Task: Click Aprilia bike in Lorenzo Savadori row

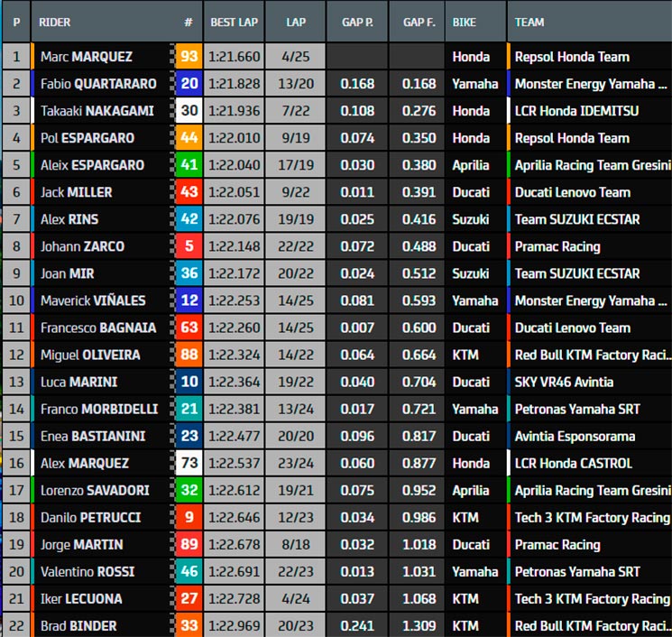Action: [470, 490]
